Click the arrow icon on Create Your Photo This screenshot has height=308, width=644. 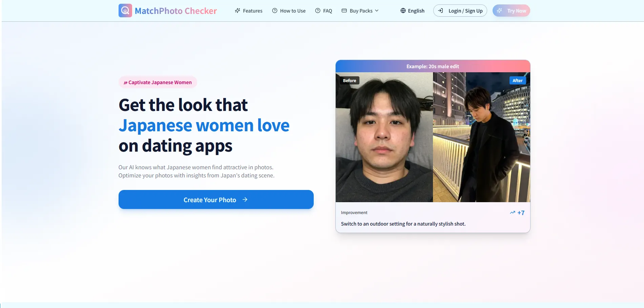[245, 199]
